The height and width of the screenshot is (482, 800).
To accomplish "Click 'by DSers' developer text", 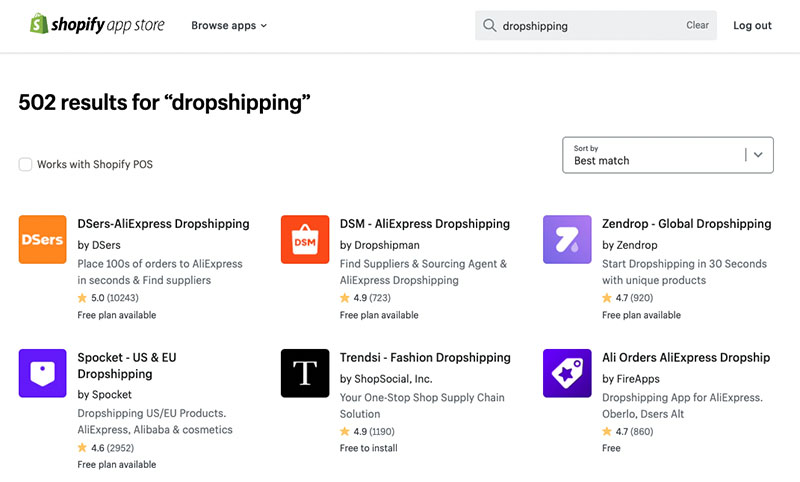I will tap(99, 245).
